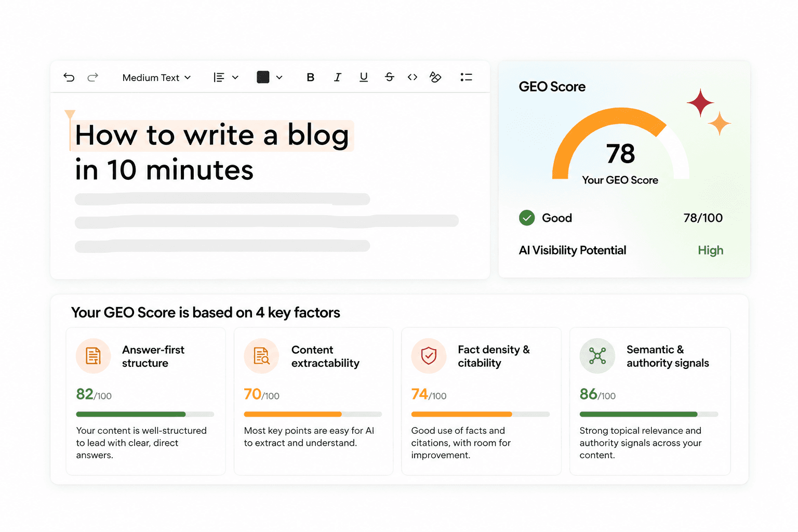Click the Semantic & authority signals progress bar
Viewport: 798px width, 532px height.
(x=649, y=414)
